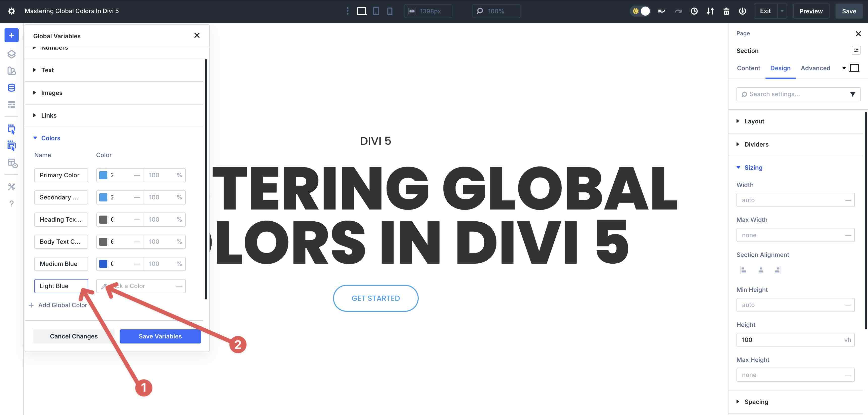The height and width of the screenshot is (415, 868).
Task: Switch to the phone view icon
Action: 390,11
